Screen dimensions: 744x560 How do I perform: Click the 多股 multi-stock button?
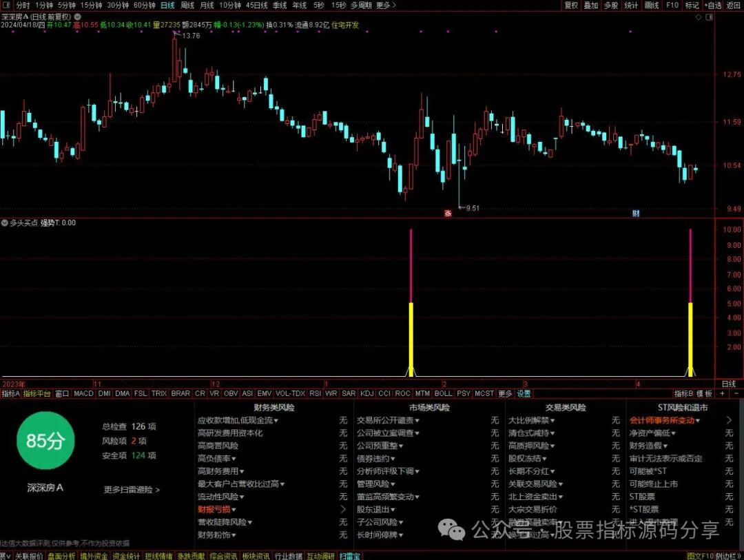pyautogui.click(x=611, y=6)
